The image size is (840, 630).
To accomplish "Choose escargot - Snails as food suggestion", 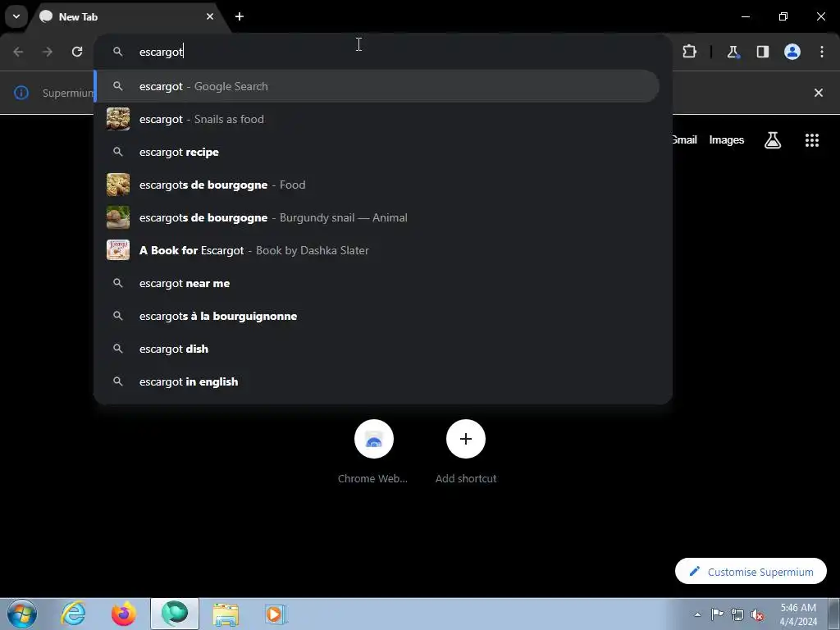I will [377, 119].
